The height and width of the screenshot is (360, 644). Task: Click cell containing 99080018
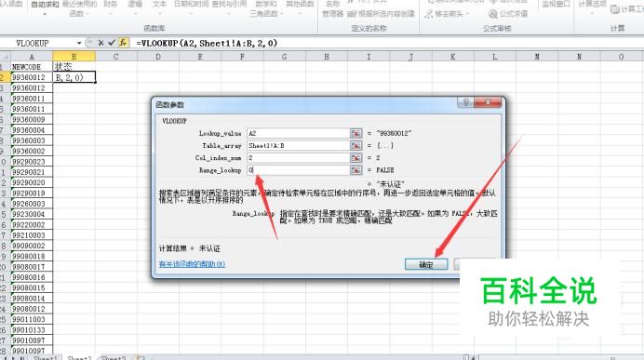32,257
